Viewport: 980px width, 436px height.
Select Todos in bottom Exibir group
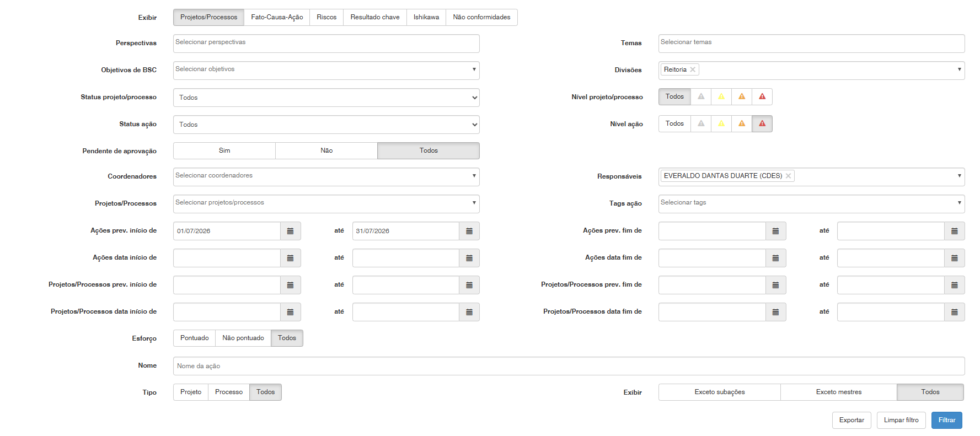click(x=930, y=392)
